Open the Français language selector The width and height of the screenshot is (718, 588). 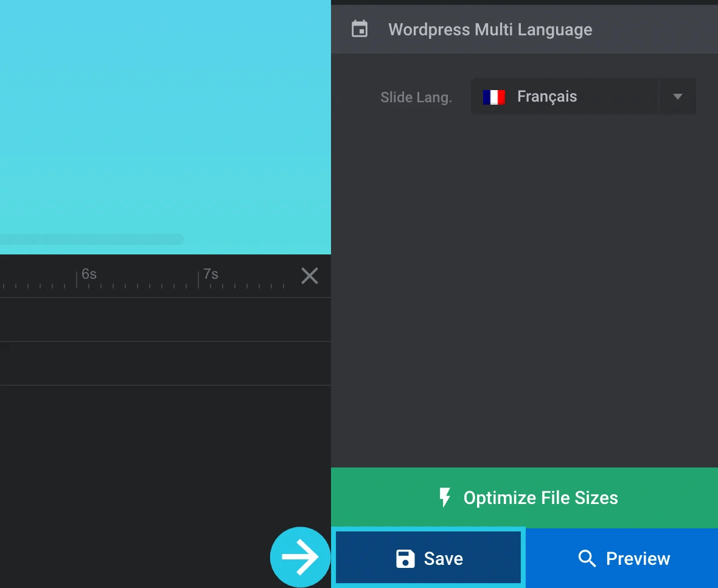point(564,97)
